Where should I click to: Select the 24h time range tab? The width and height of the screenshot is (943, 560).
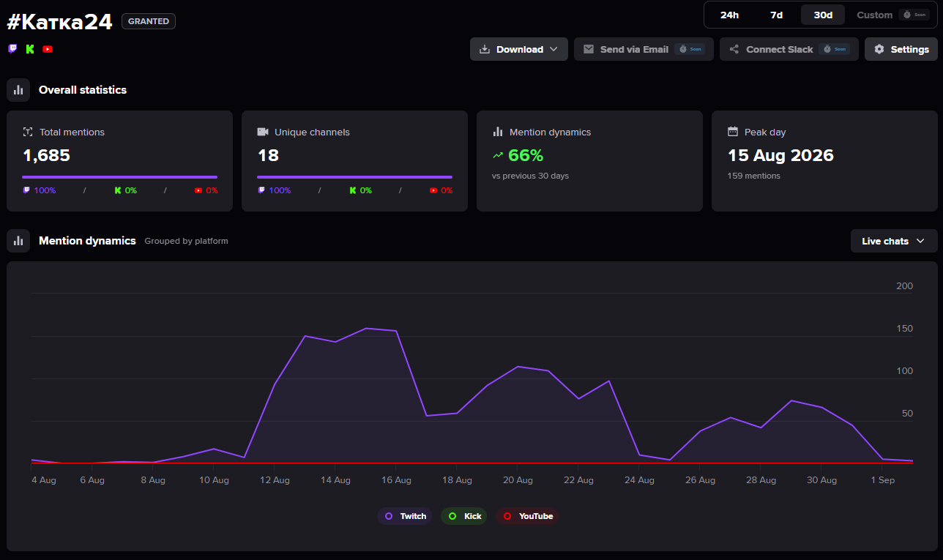(x=729, y=15)
